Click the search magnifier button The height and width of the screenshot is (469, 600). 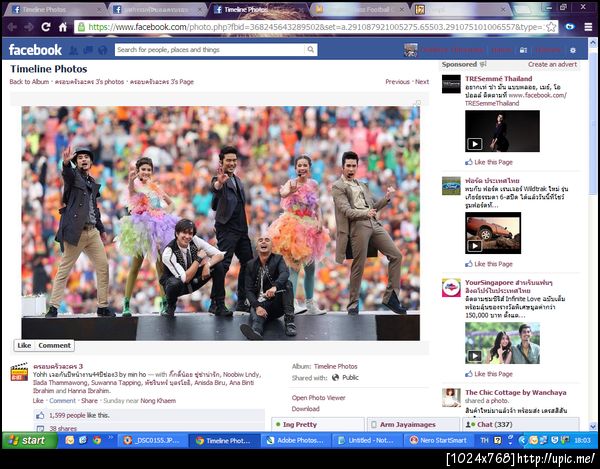tap(311, 50)
